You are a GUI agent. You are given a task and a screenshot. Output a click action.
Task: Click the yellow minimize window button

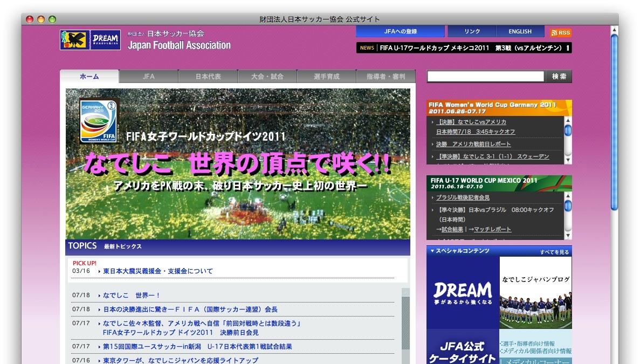(x=41, y=19)
